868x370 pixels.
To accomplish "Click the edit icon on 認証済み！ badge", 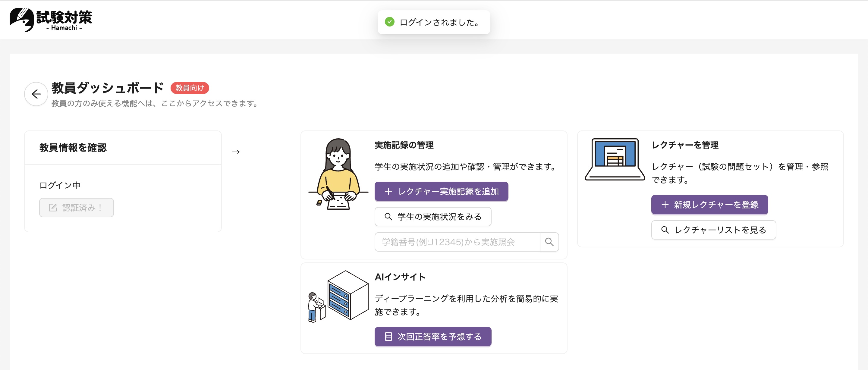I will click(53, 208).
